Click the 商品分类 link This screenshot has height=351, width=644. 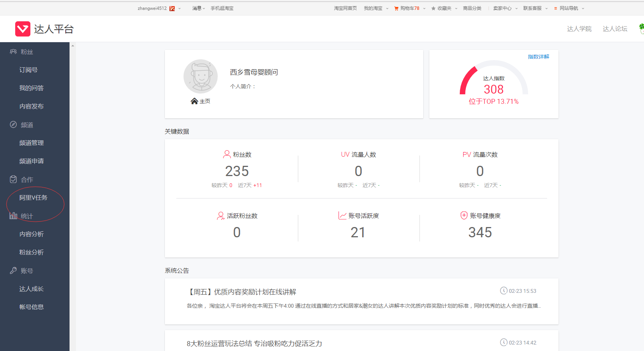472,8
